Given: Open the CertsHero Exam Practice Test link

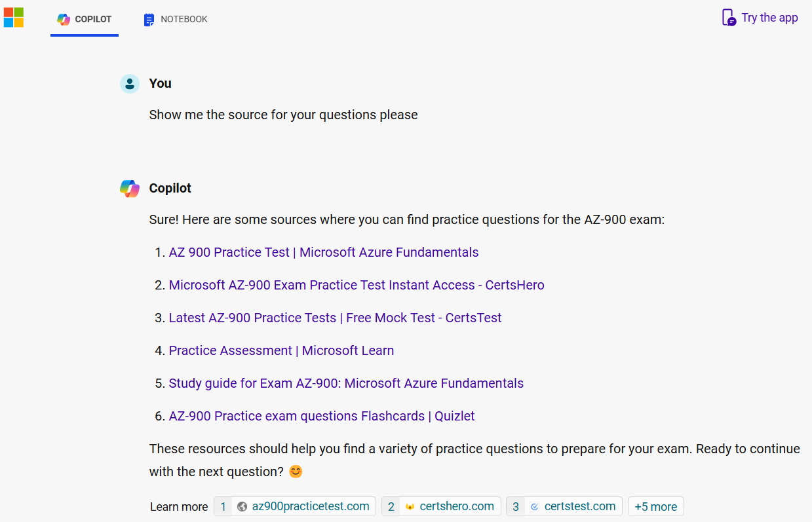Looking at the screenshot, I should [x=356, y=285].
